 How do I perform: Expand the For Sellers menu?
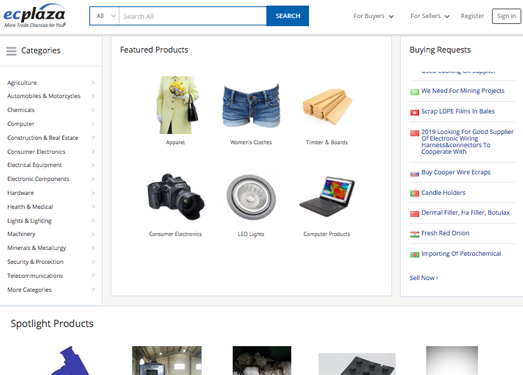[x=430, y=16]
